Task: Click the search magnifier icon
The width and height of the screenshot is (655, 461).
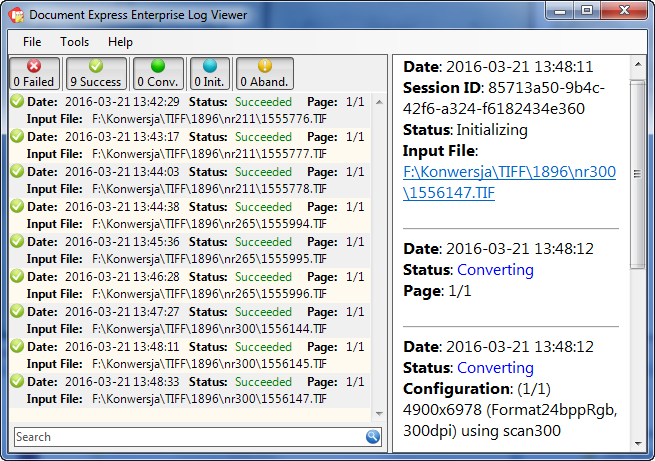Action: coord(373,437)
